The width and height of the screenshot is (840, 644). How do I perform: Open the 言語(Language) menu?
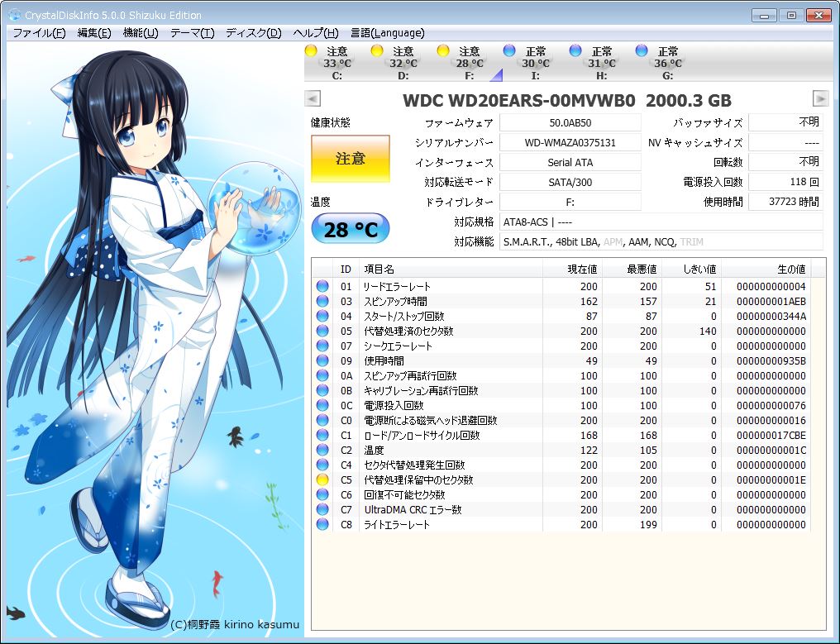point(387,33)
